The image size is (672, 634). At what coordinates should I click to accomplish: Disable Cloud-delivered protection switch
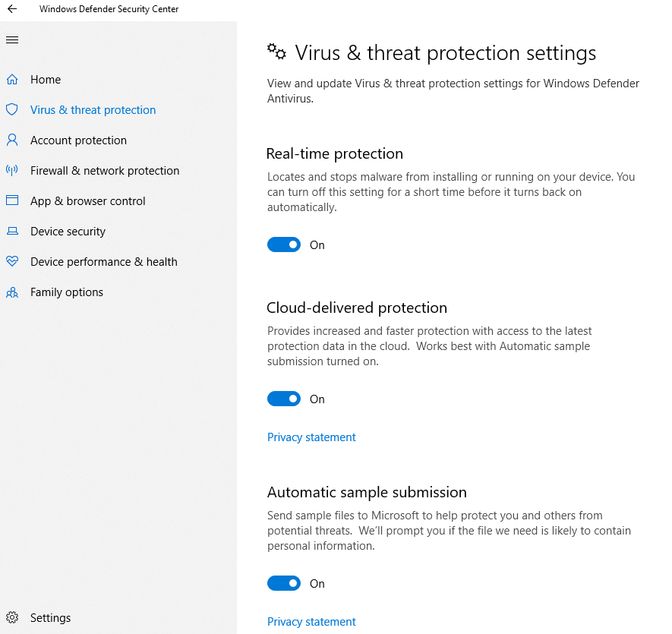click(284, 399)
